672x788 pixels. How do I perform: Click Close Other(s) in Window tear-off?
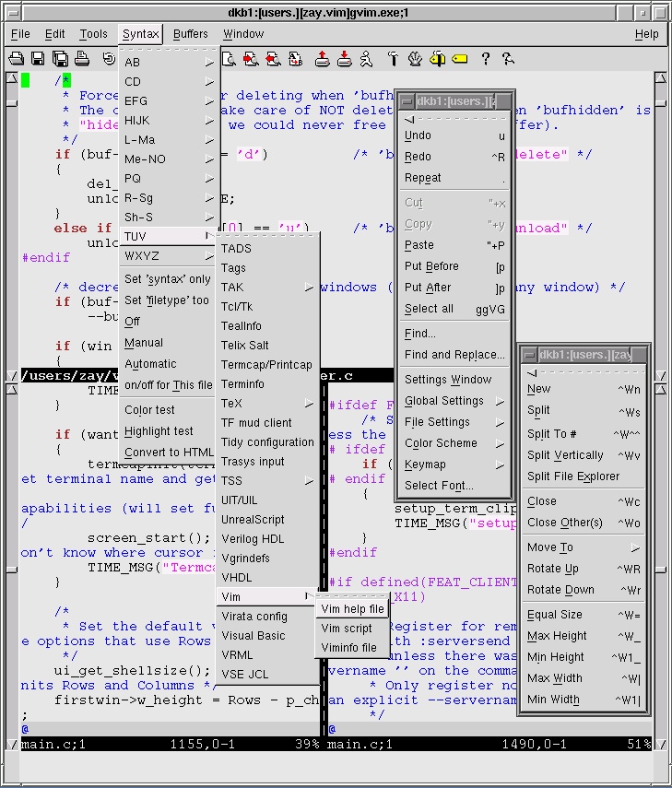[x=584, y=523]
